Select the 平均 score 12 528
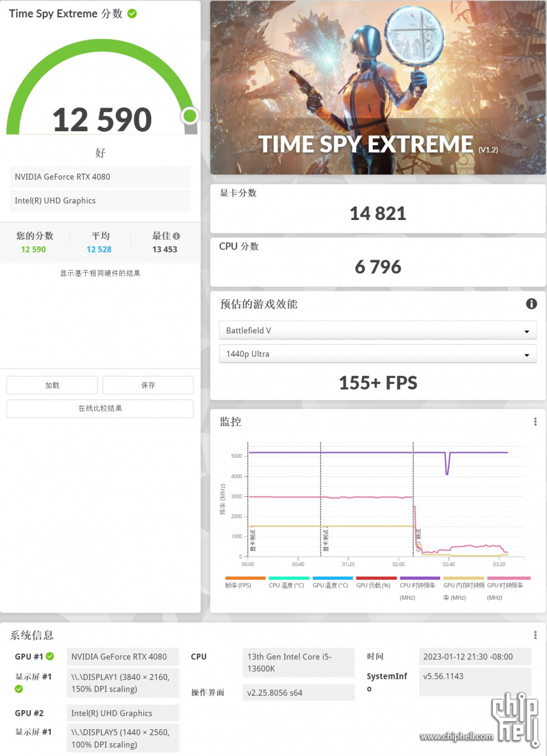Image resolution: width=547 pixels, height=756 pixels. [99, 250]
